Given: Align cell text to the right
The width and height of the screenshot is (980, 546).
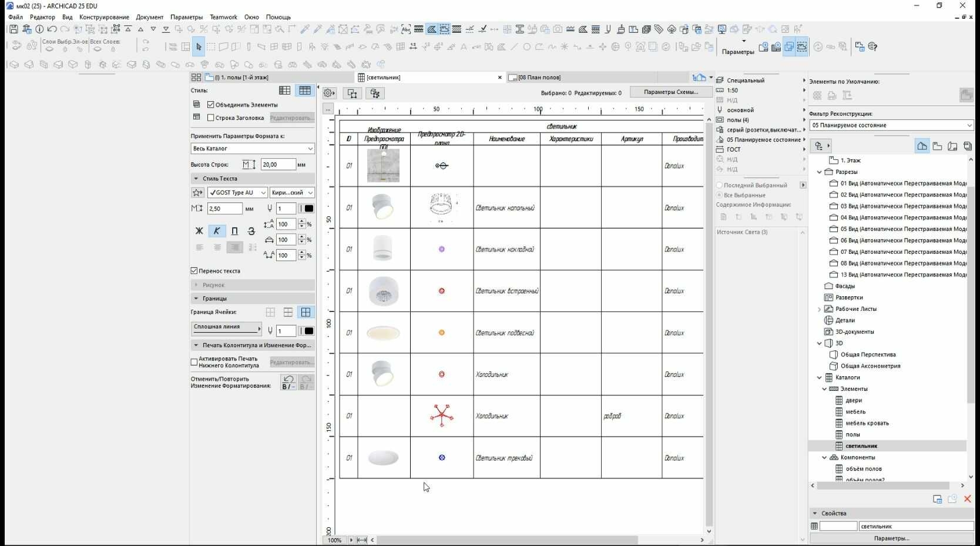Looking at the screenshot, I should 235,247.
